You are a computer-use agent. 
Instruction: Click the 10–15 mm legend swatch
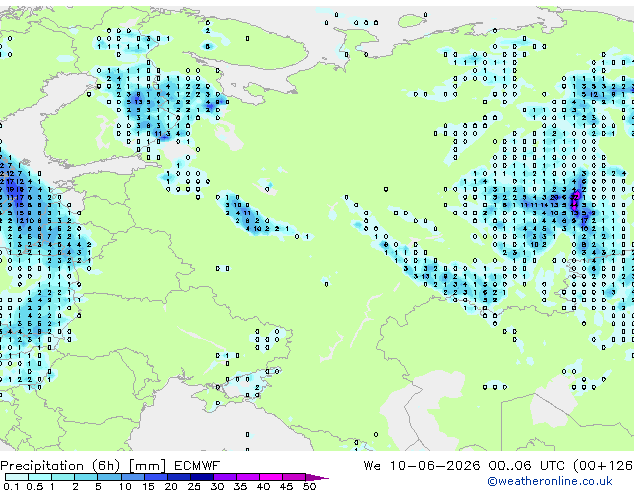coord(133,477)
